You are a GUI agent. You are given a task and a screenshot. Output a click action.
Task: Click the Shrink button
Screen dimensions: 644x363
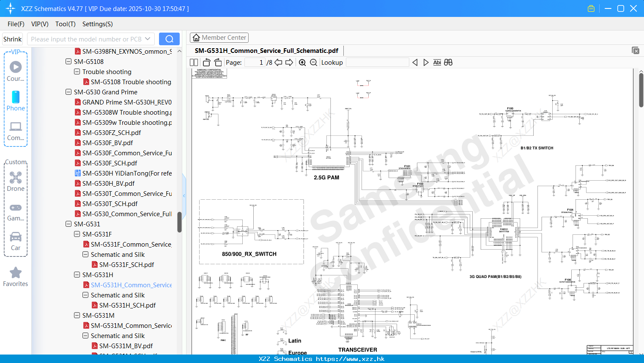tap(12, 39)
